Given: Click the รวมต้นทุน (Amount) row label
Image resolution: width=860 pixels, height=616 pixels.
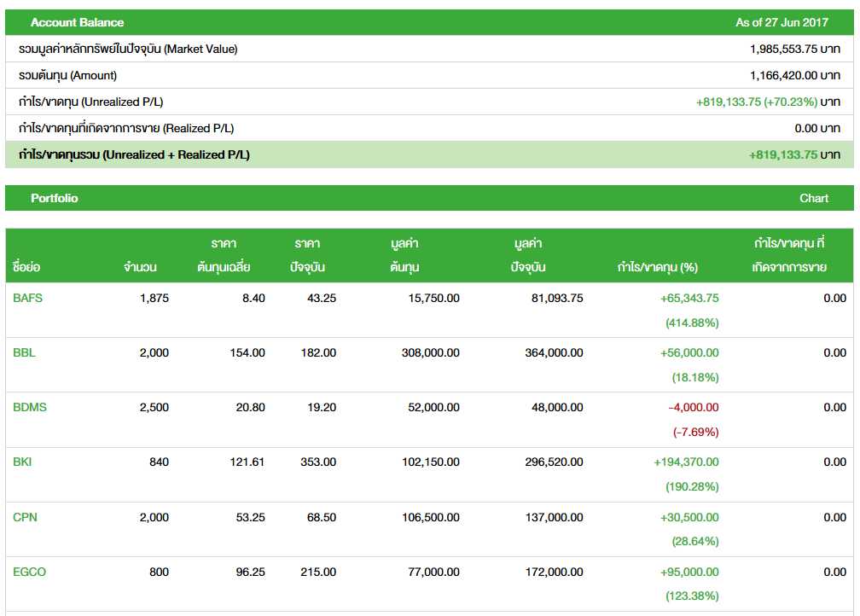Looking at the screenshot, I should (x=67, y=75).
